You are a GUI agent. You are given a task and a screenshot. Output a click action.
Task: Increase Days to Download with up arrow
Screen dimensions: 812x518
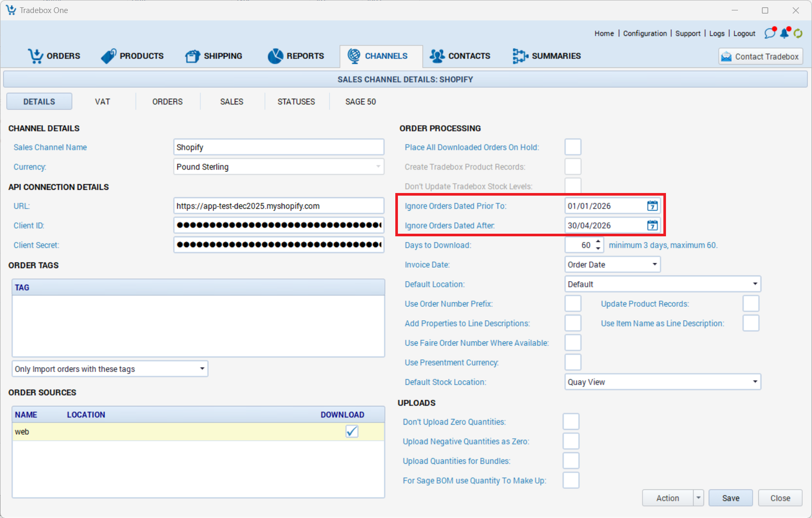pyautogui.click(x=598, y=242)
